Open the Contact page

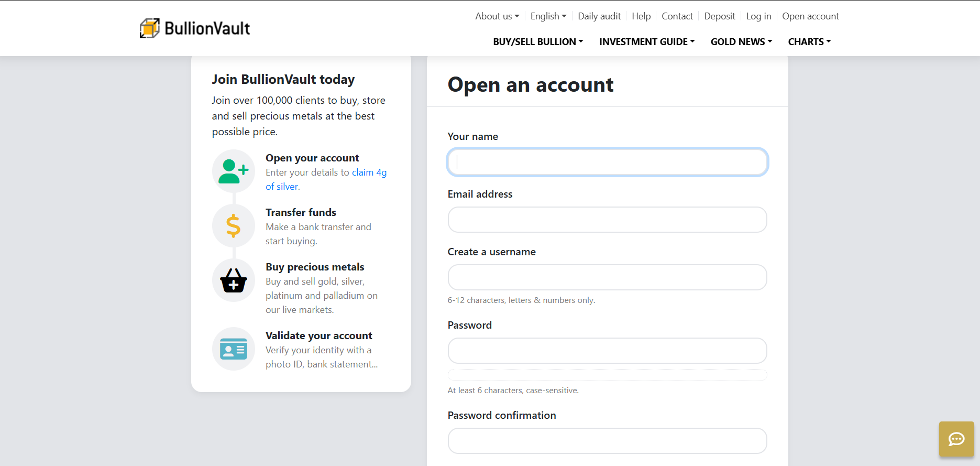pos(677,16)
